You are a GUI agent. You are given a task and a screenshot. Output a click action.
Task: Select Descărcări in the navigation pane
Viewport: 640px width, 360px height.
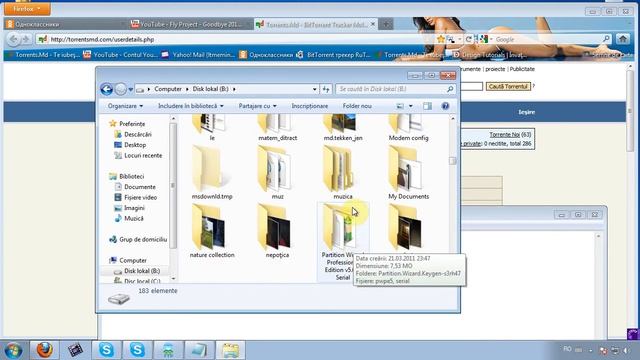pos(133,134)
